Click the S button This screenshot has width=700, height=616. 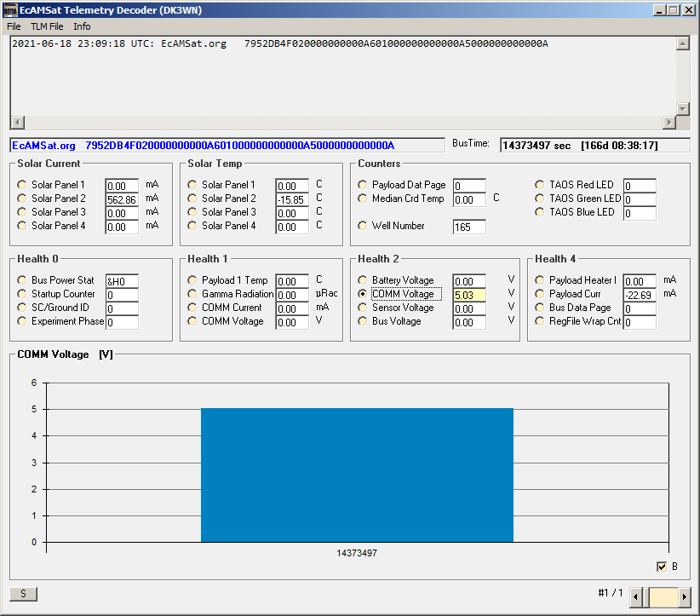click(23, 594)
